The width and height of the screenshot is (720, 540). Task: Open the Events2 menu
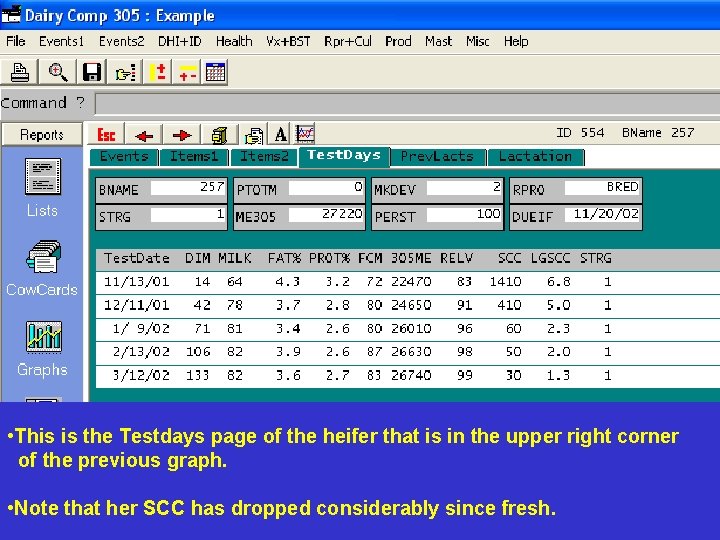point(121,41)
